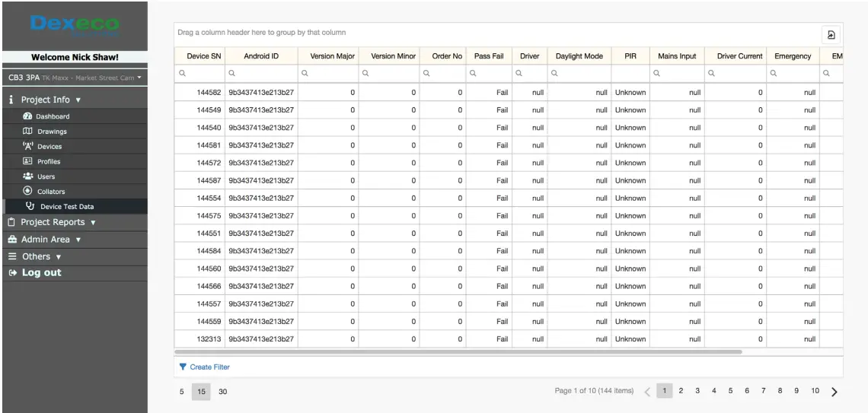Click the Drawings map icon

(27, 131)
